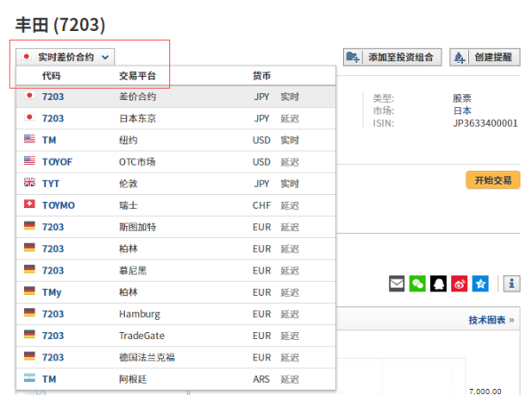This screenshot has height=395, width=532.
Task: Select 7203 TradeGate row
Action: (x=176, y=336)
